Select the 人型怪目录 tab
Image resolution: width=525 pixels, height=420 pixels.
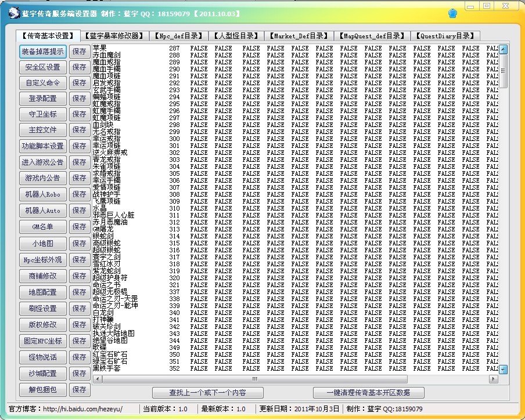coord(235,36)
